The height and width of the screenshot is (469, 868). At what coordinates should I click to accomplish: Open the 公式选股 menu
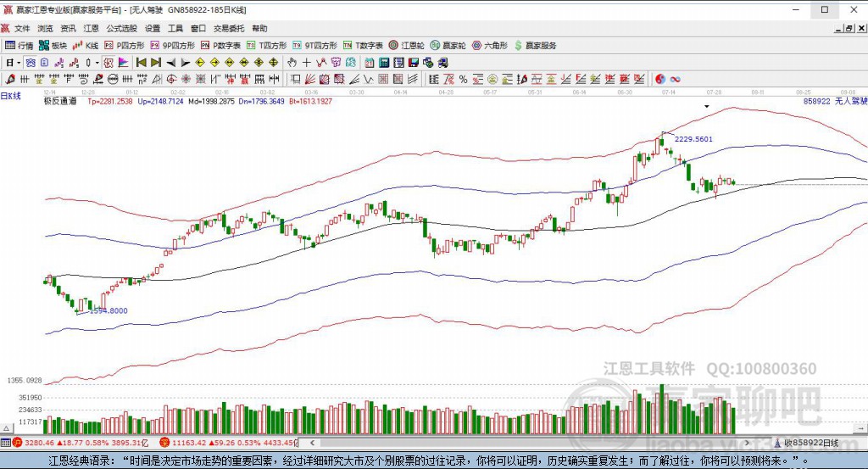pos(121,28)
